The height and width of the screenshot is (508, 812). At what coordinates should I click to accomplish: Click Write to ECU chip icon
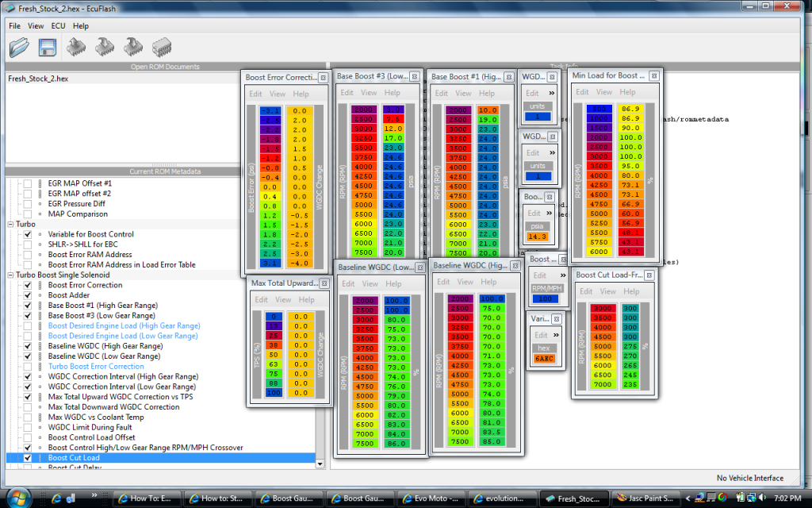(105, 47)
